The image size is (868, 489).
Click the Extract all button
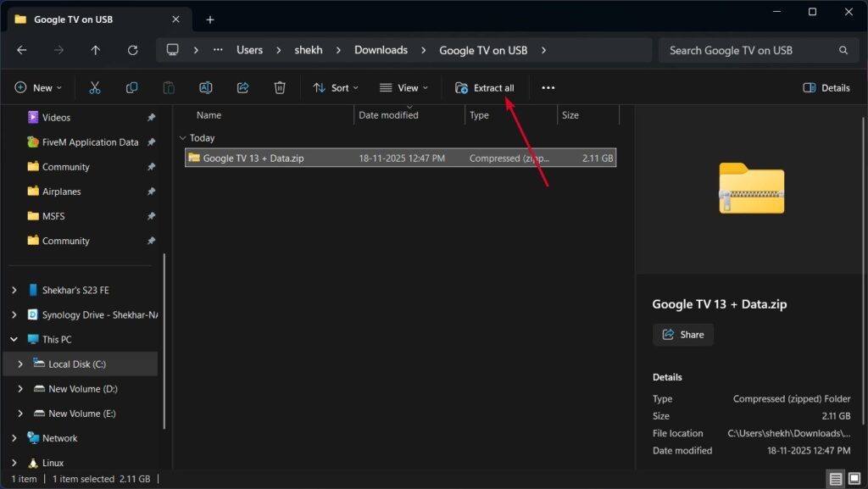pos(485,87)
